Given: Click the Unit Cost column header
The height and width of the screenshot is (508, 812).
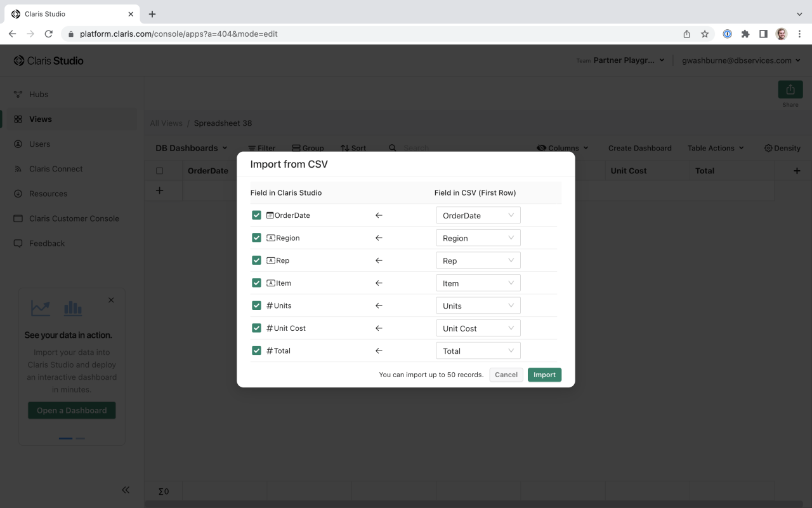Looking at the screenshot, I should 647,171.
